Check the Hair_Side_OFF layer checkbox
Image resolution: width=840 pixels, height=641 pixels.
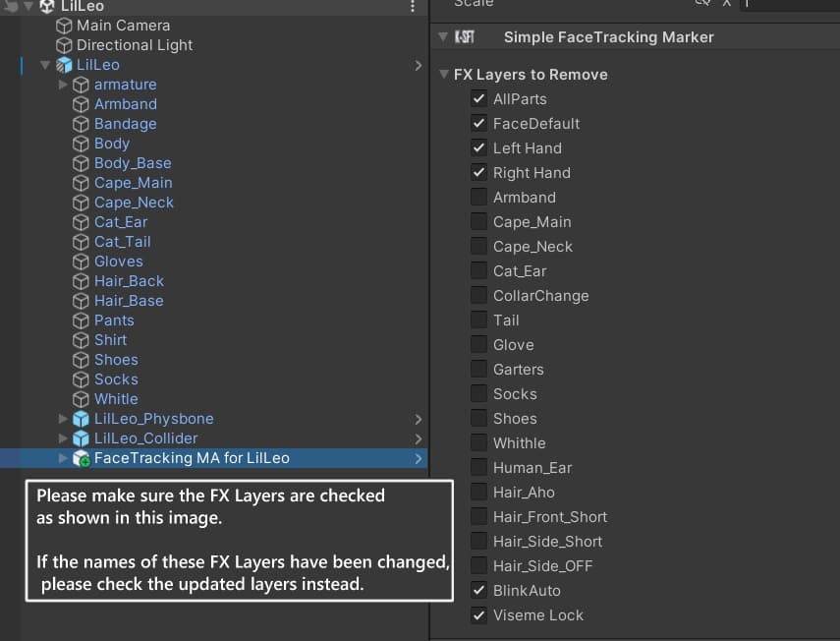pyautogui.click(x=478, y=566)
